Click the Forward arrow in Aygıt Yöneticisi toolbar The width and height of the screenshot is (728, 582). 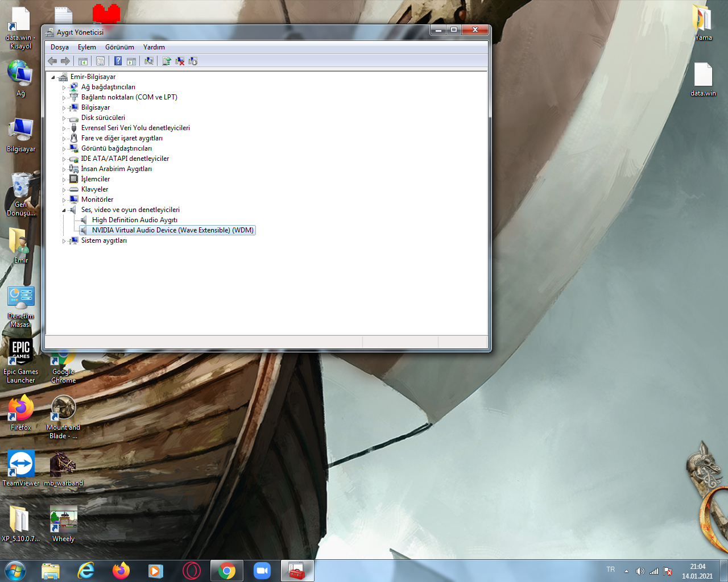pos(65,61)
